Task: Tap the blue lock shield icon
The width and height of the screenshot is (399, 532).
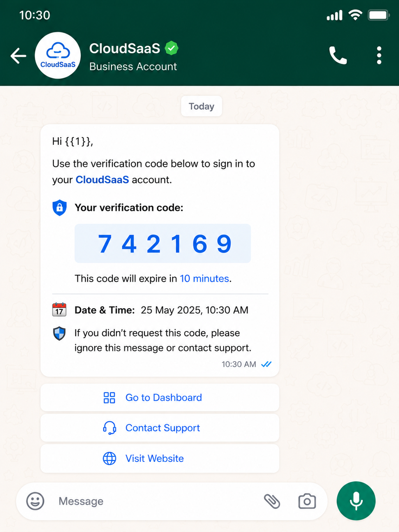Action: pos(59,208)
